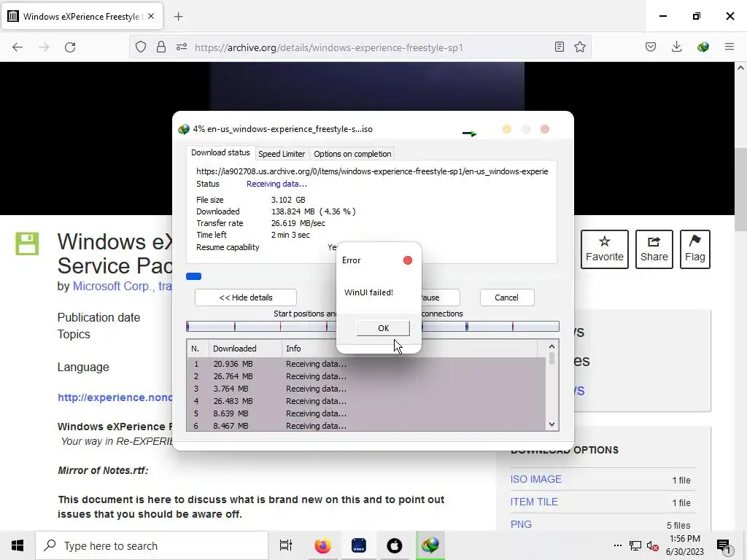Select connection row 6 with 8.467 MB
Screen dimensions: 747x560
(366, 426)
